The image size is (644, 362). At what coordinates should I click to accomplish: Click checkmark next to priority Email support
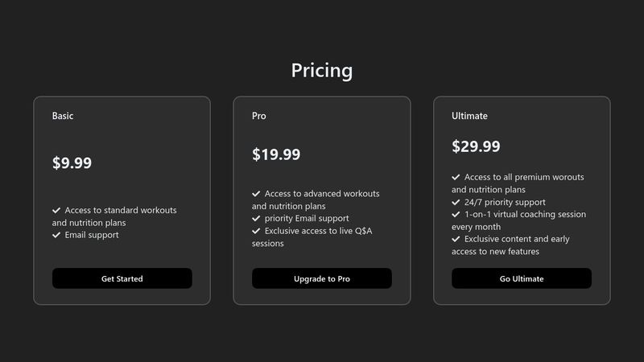tap(256, 218)
